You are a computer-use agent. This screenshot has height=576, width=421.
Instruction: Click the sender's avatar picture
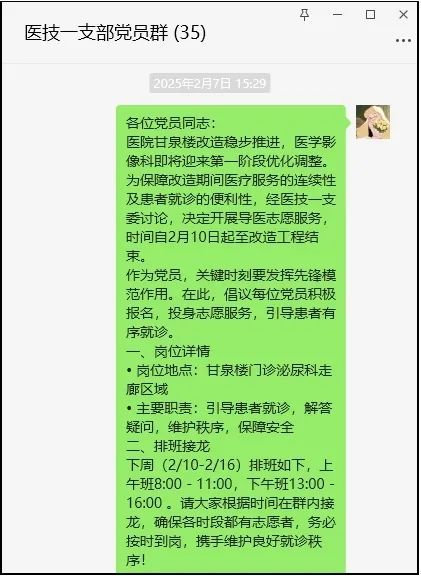(x=373, y=122)
